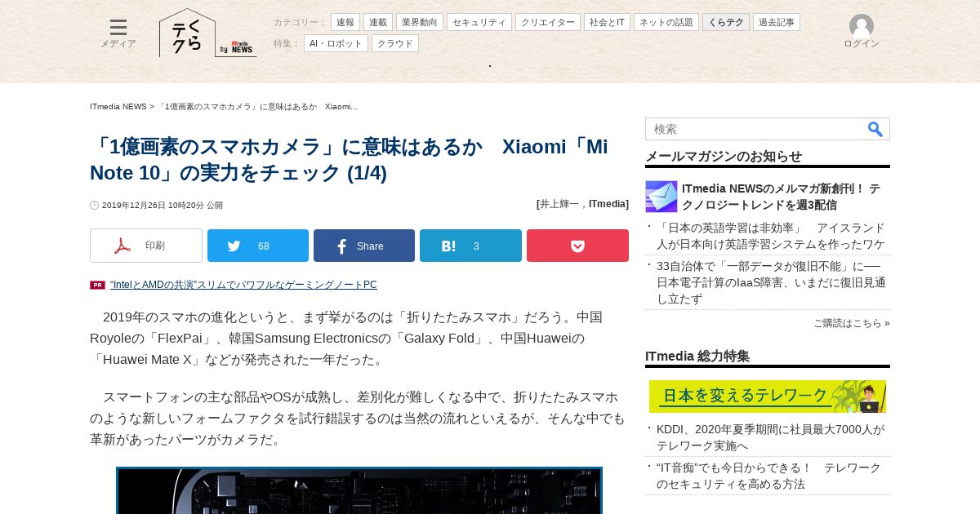Open the 速報 category
This screenshot has height=514, width=980.
(345, 22)
